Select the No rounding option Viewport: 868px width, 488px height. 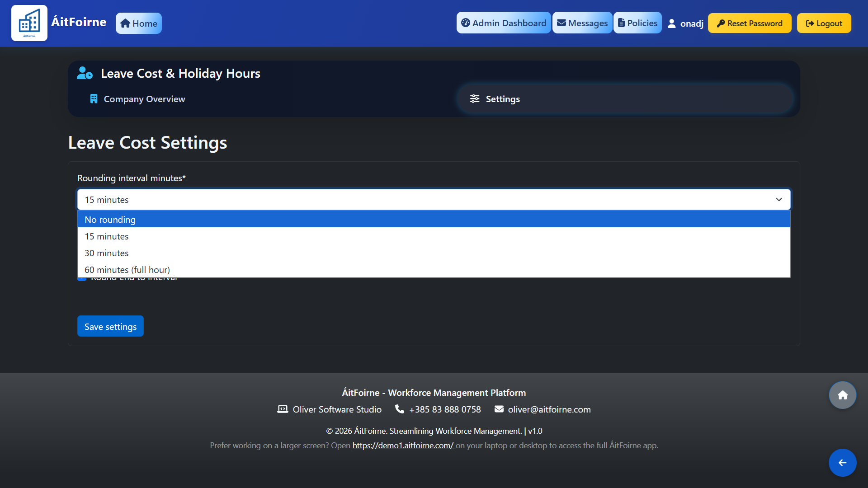[x=434, y=220]
